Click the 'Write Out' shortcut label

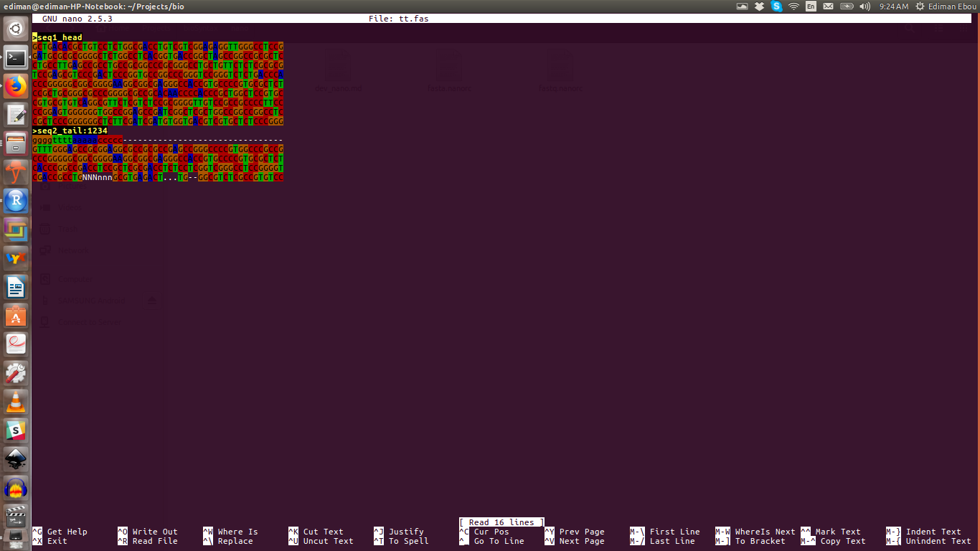click(x=155, y=532)
